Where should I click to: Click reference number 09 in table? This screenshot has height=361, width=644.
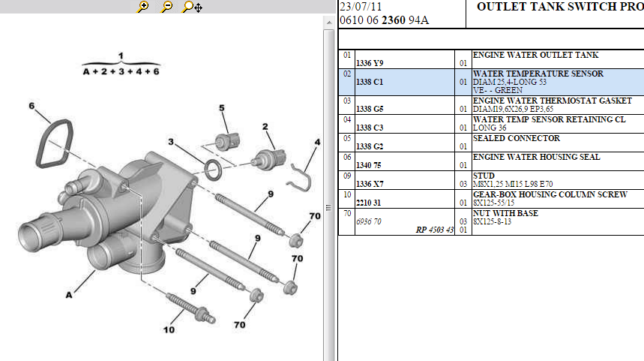[347, 176]
